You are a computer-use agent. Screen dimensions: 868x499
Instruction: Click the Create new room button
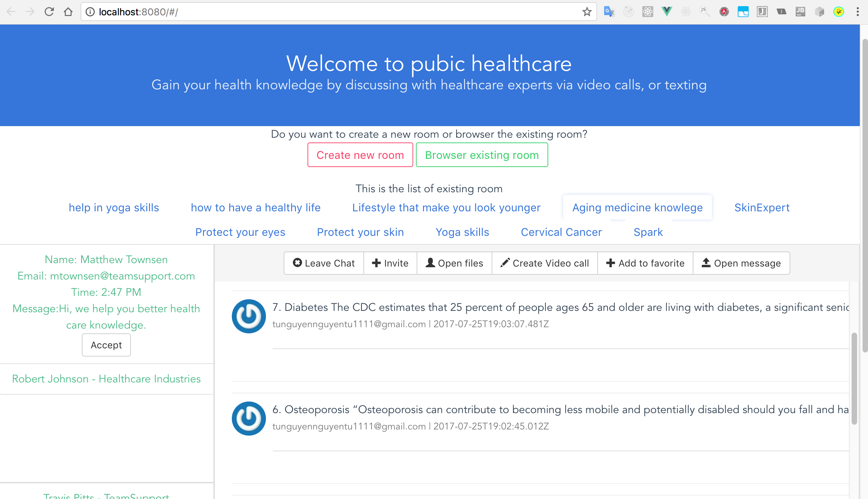coord(360,155)
